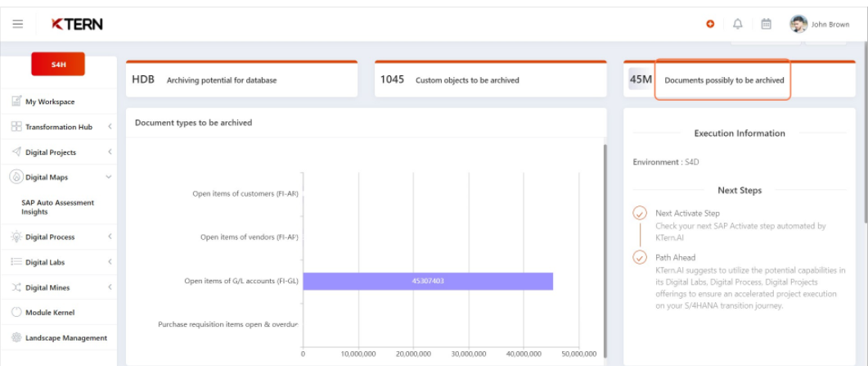Expand the Digital Process chevron
The width and height of the screenshot is (868, 366).
pyautogui.click(x=110, y=237)
